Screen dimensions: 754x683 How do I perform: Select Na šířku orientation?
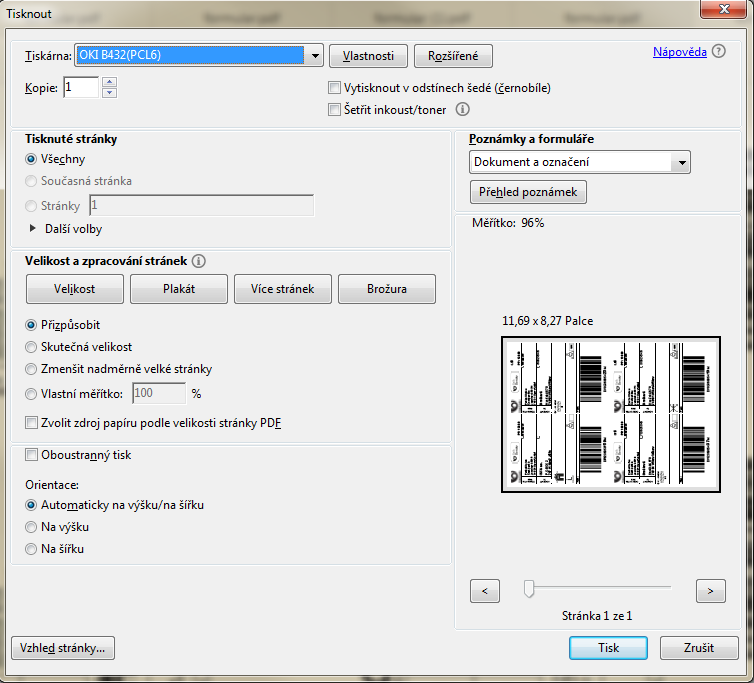[31, 549]
